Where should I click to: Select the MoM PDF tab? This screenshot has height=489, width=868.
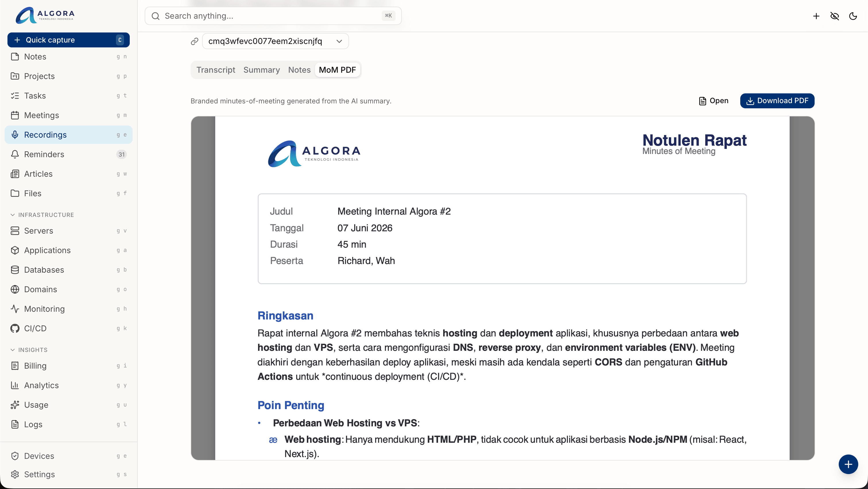click(x=337, y=70)
